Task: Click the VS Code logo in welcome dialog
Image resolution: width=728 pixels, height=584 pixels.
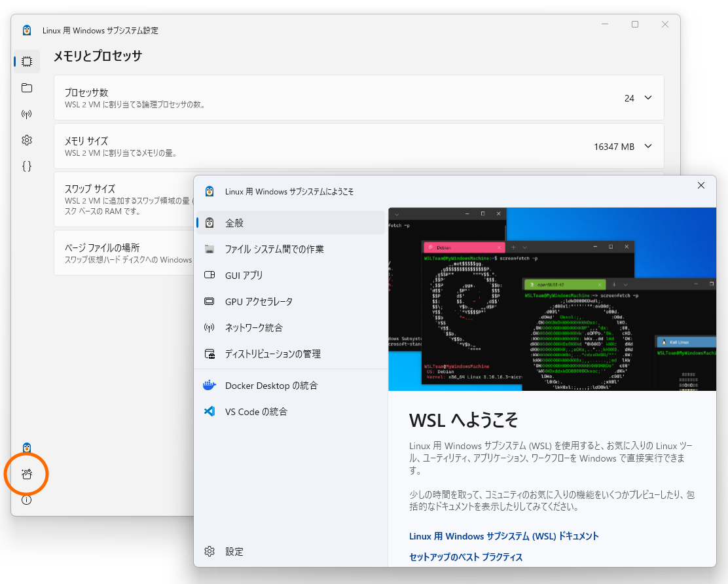Action: click(x=210, y=411)
